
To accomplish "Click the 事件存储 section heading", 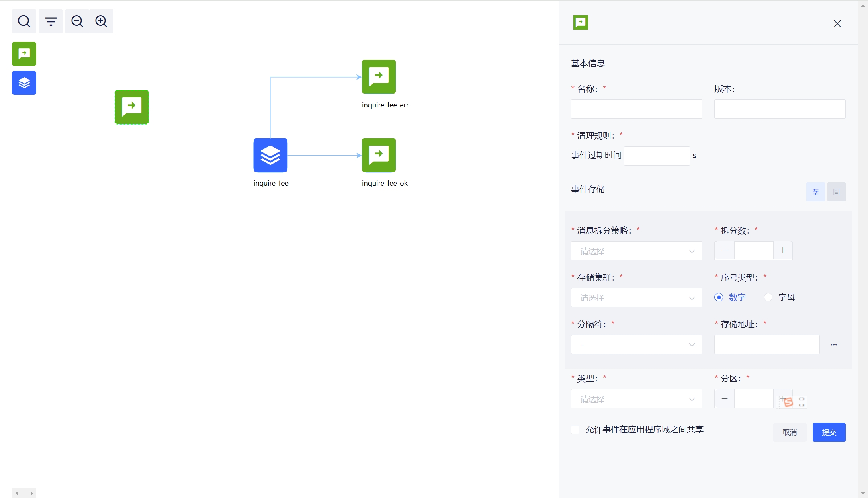I will pos(588,189).
